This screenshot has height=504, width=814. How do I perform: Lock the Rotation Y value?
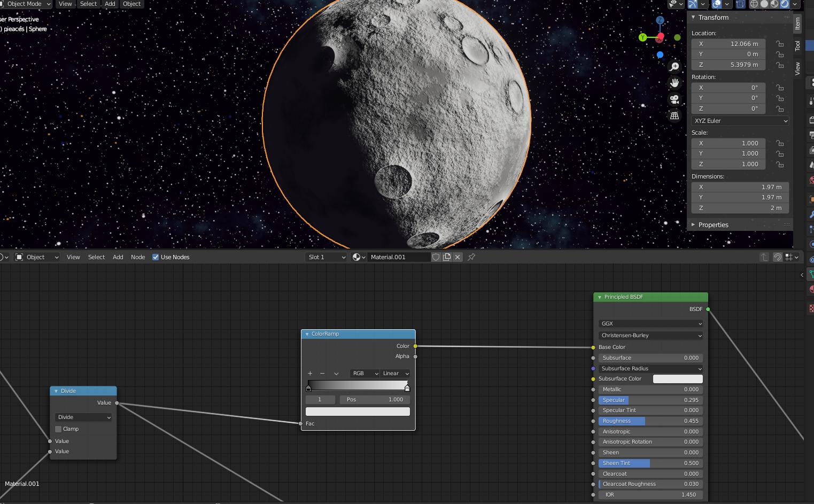point(780,98)
